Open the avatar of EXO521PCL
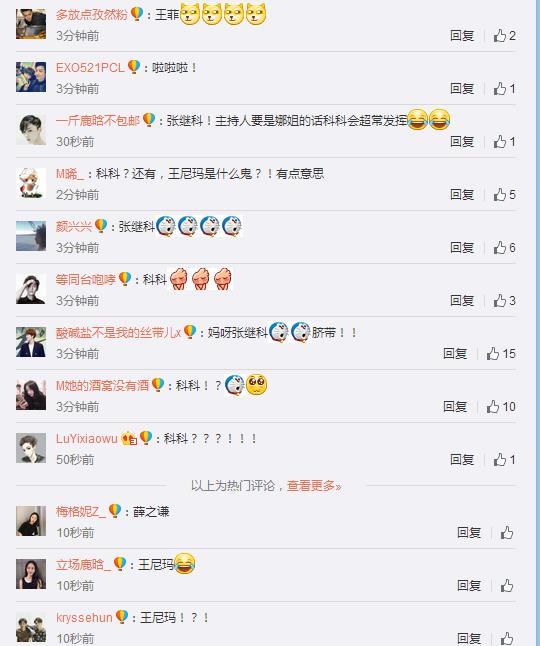 tap(31, 77)
